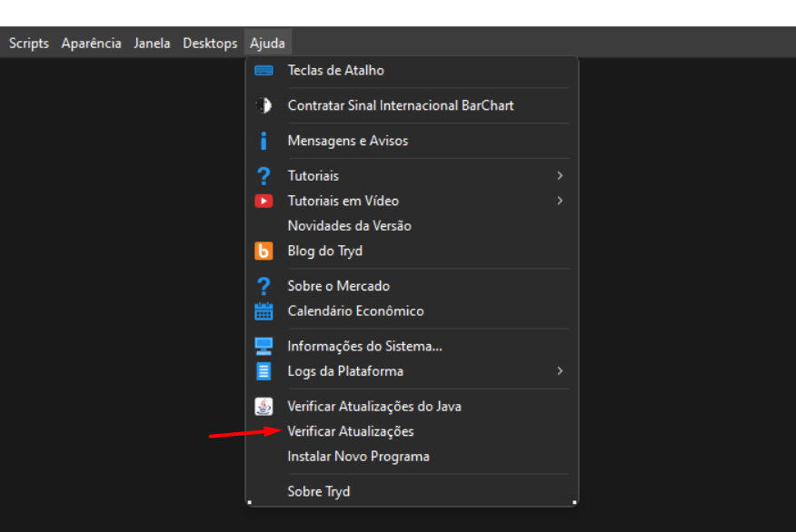Viewport: 796px width, 532px height.
Task: Expand the Tutoriais submenu arrow
Action: pos(560,175)
